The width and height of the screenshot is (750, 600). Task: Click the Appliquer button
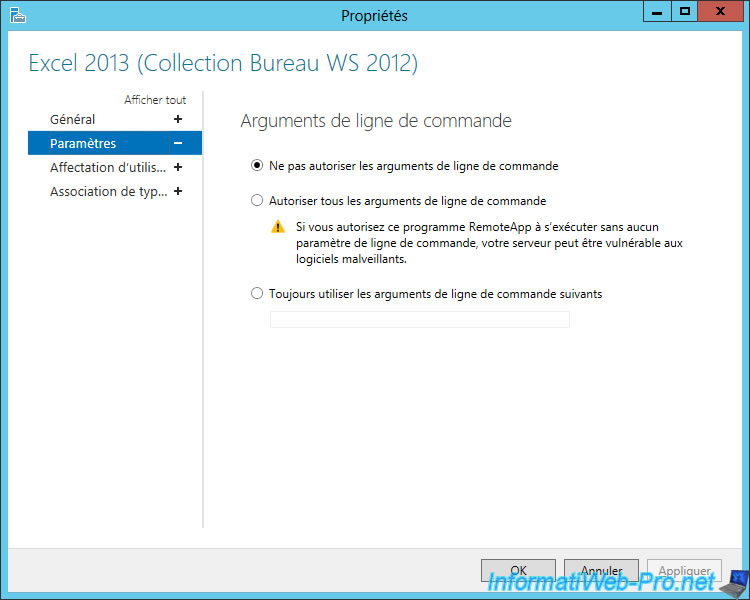pos(684,570)
